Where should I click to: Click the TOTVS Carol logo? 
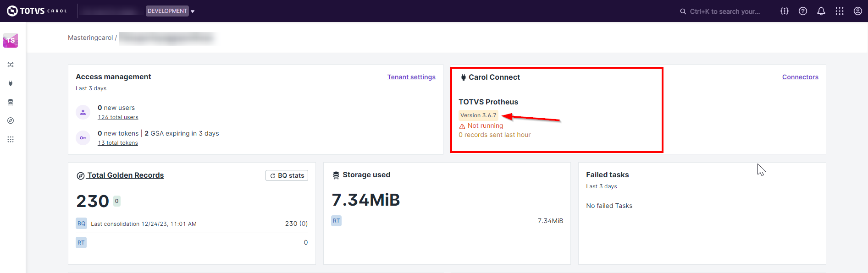click(x=37, y=11)
